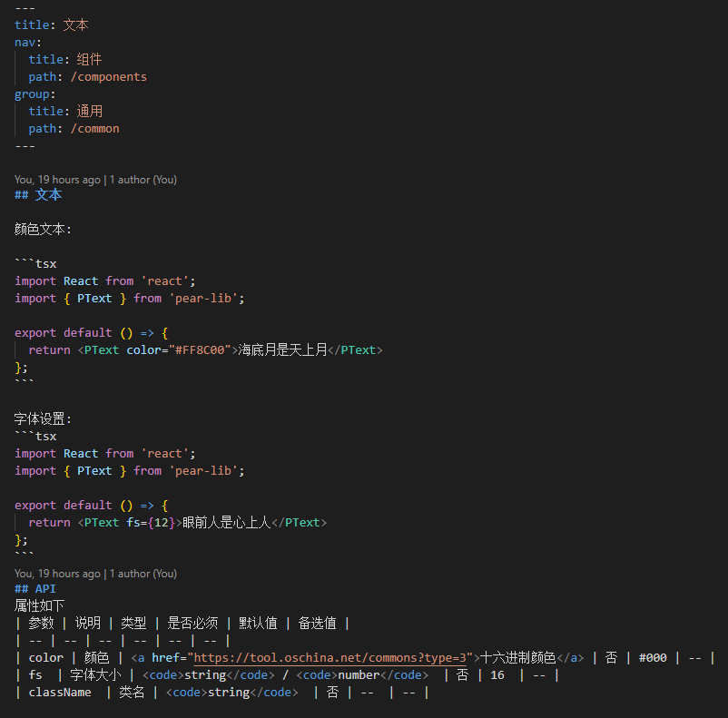728x718 pixels.
Task: Click the 'fs={12}' attribute
Action: pyautogui.click(x=151, y=523)
